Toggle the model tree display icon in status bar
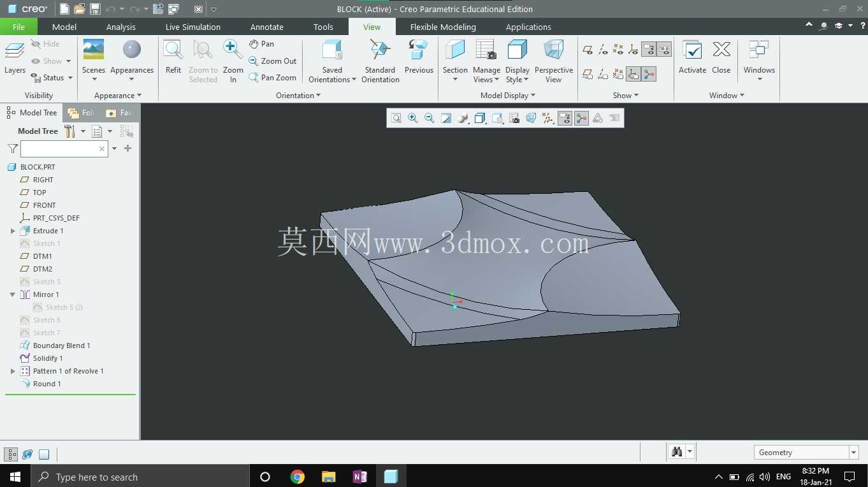Screen dimensions: 868x487 pos(11,454)
